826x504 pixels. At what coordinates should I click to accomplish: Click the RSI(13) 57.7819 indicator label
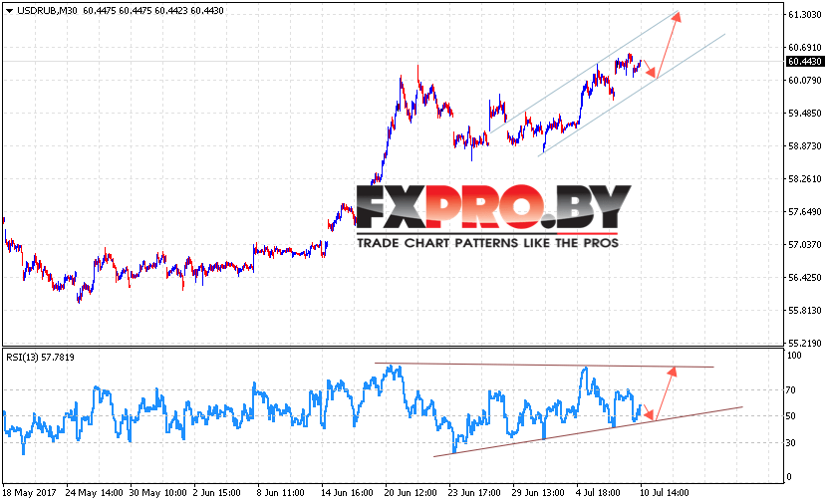(40, 357)
